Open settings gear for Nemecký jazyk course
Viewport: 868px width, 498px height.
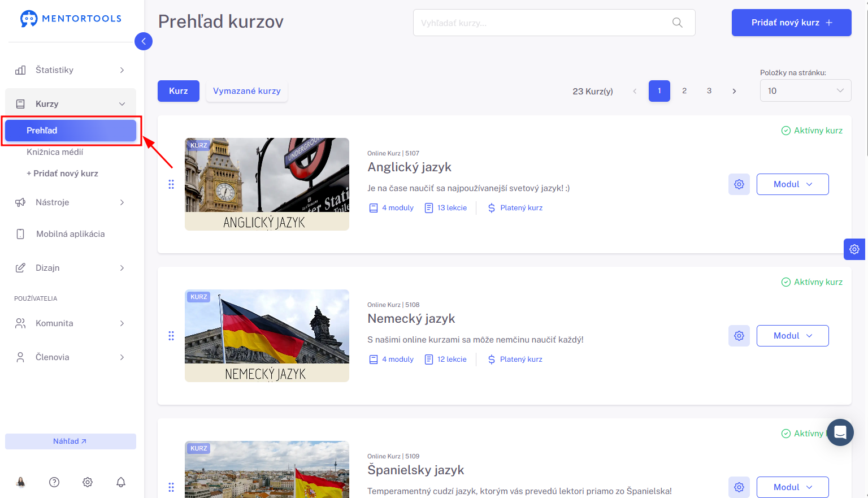pos(739,336)
